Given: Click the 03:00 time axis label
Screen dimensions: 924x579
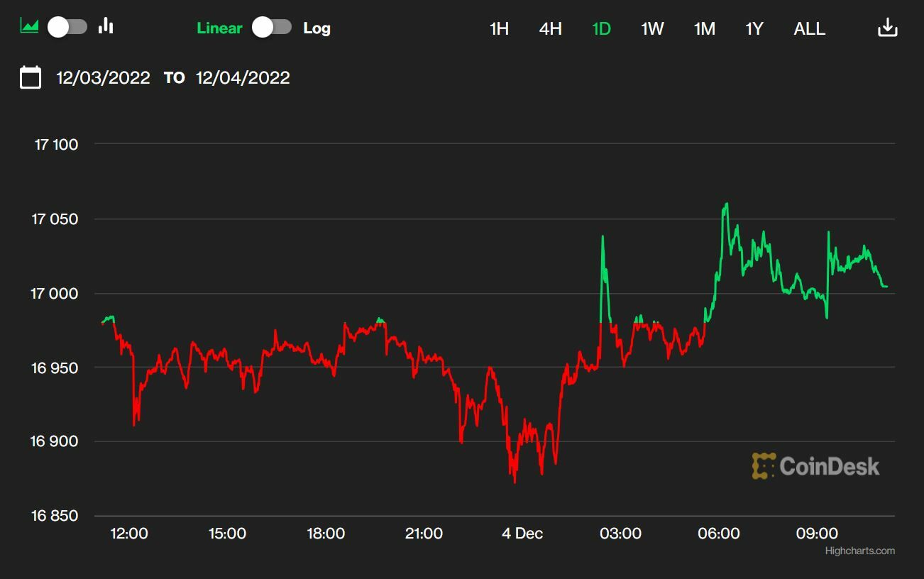Looking at the screenshot, I should [x=620, y=534].
